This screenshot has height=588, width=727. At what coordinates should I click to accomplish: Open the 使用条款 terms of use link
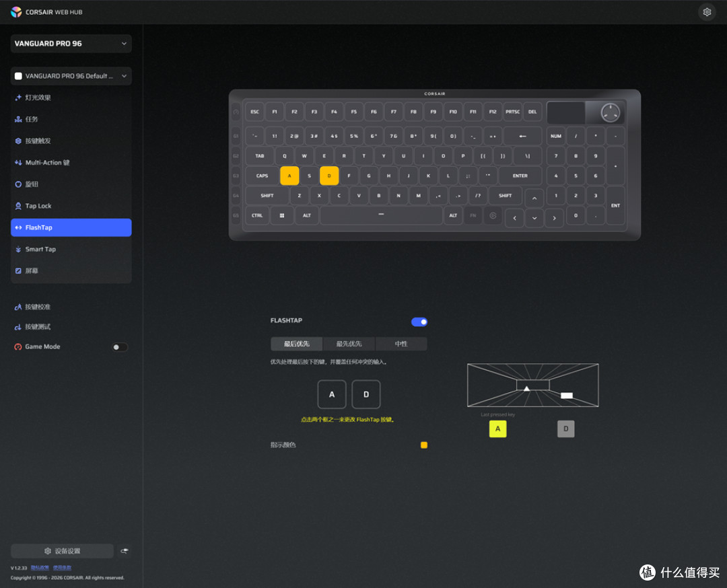coord(62,568)
